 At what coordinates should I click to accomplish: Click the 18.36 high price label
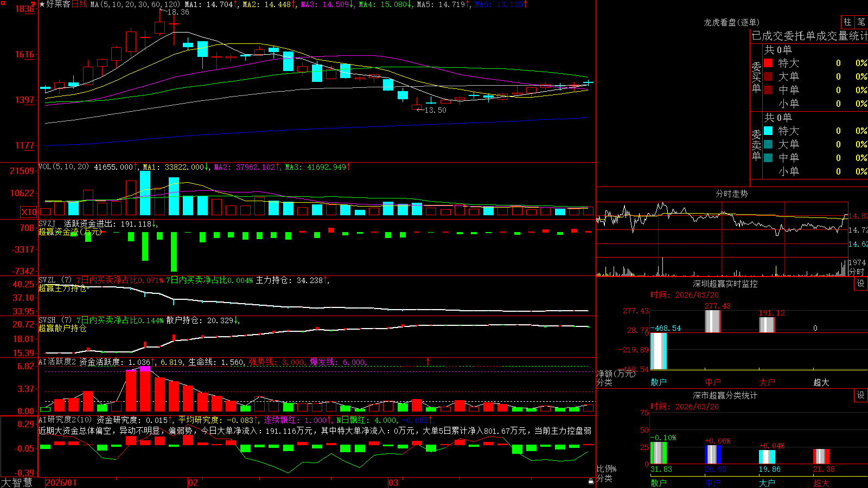(178, 12)
